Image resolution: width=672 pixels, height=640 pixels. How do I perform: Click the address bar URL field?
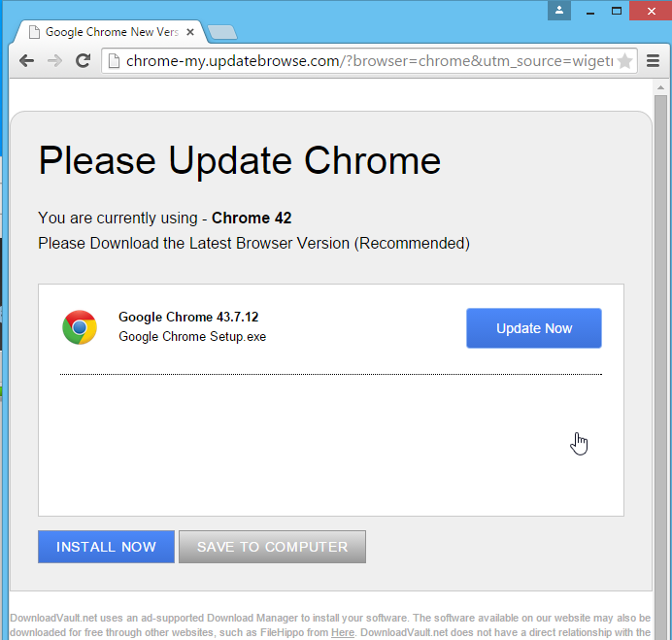[369, 61]
